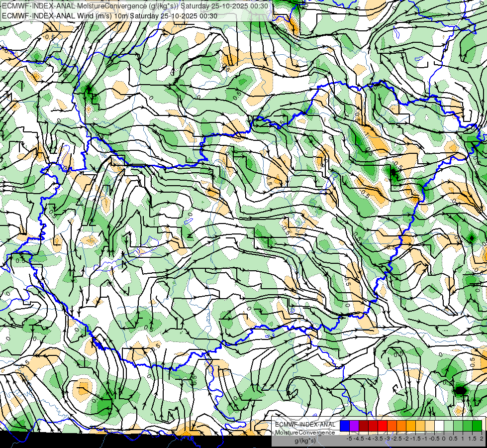Image resolution: width=487 pixels, height=448 pixels.
Task: Click the white legend swatch
Action: pos(439,426)
